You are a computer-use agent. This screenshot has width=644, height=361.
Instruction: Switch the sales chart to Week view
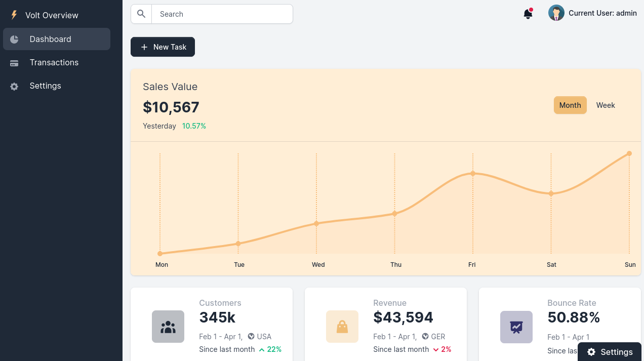point(606,105)
